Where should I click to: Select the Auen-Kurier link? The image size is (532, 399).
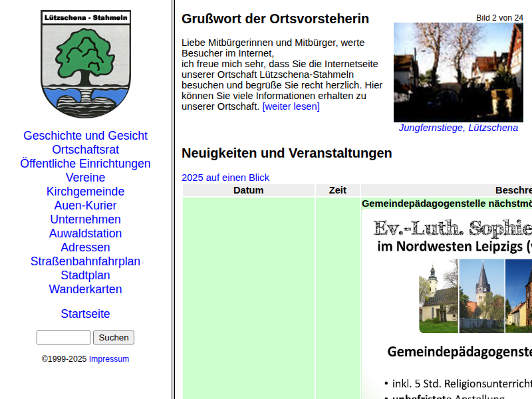[85, 205]
